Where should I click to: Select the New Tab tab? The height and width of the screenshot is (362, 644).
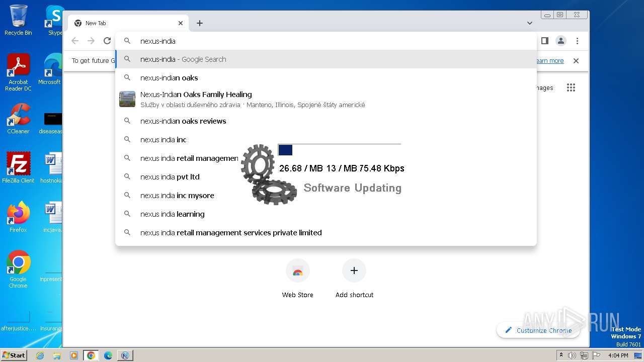128,23
